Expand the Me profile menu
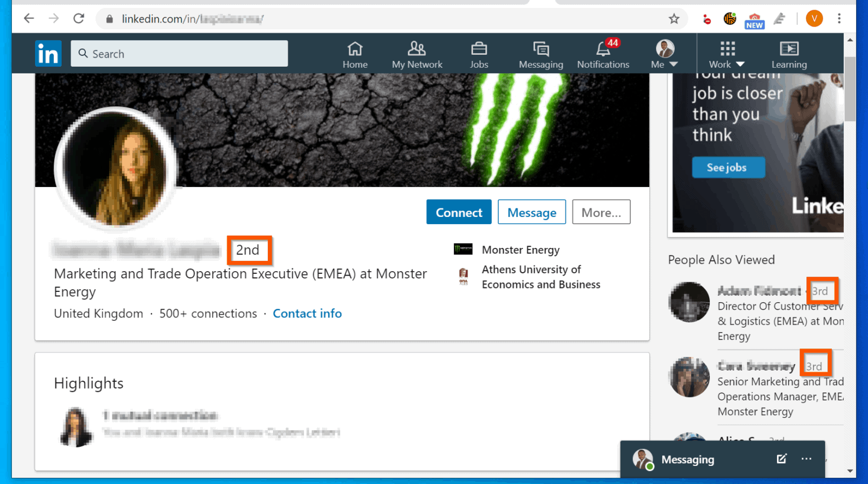868x484 pixels. tap(665, 55)
